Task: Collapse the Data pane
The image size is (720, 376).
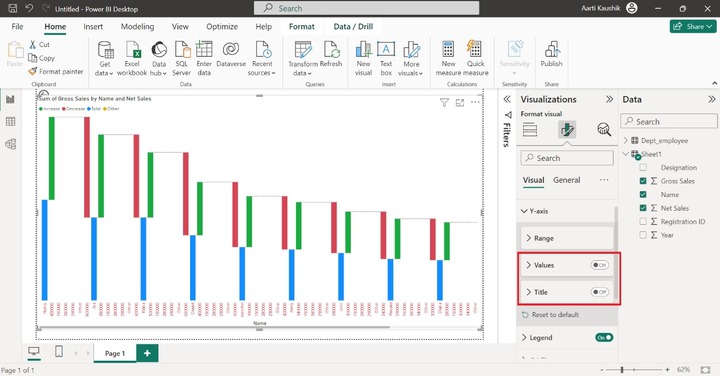Action: click(x=712, y=99)
